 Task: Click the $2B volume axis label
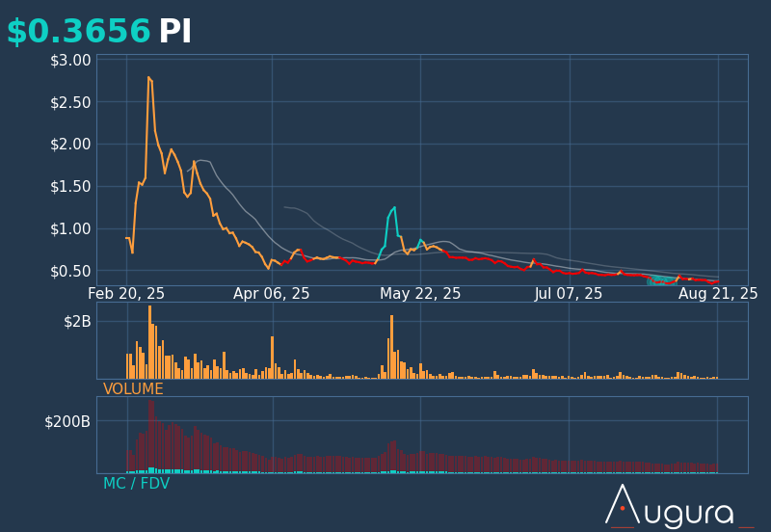(x=77, y=322)
